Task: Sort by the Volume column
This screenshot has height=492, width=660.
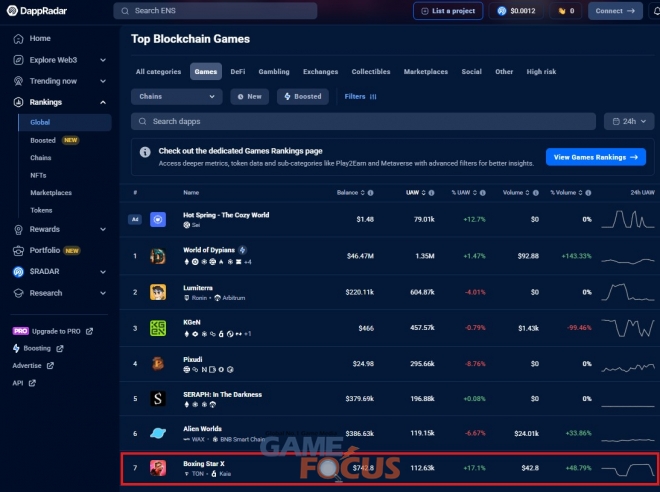Action: tap(516, 193)
